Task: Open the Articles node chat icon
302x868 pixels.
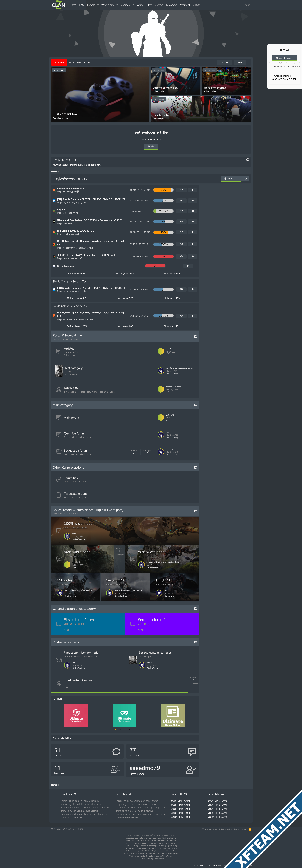Action: coord(59,351)
